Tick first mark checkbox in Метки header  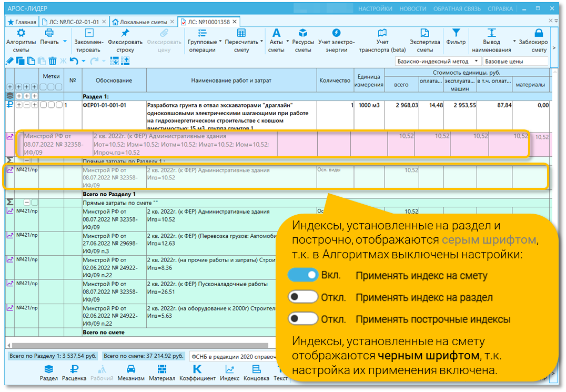(x=43, y=87)
